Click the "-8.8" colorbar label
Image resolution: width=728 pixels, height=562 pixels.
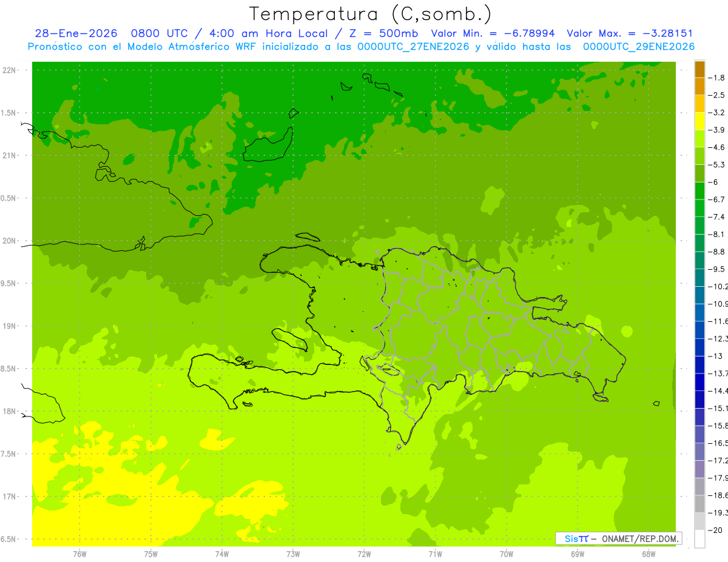click(717, 252)
